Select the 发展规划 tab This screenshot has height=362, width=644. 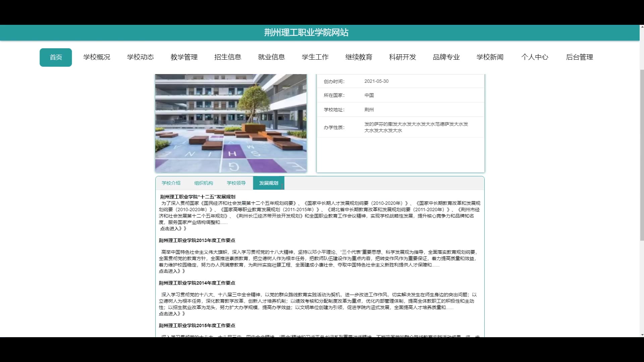click(x=269, y=183)
